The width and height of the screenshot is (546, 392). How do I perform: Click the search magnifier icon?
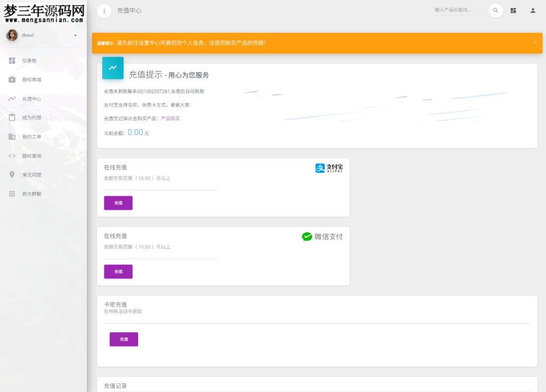[x=495, y=10]
